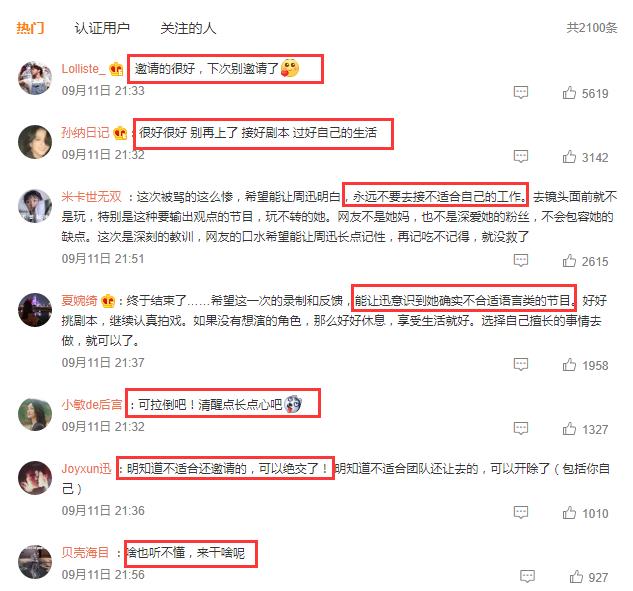Reply to Lolliste_'s comment
Viewport: 633px width, 591px height.
pos(521,92)
